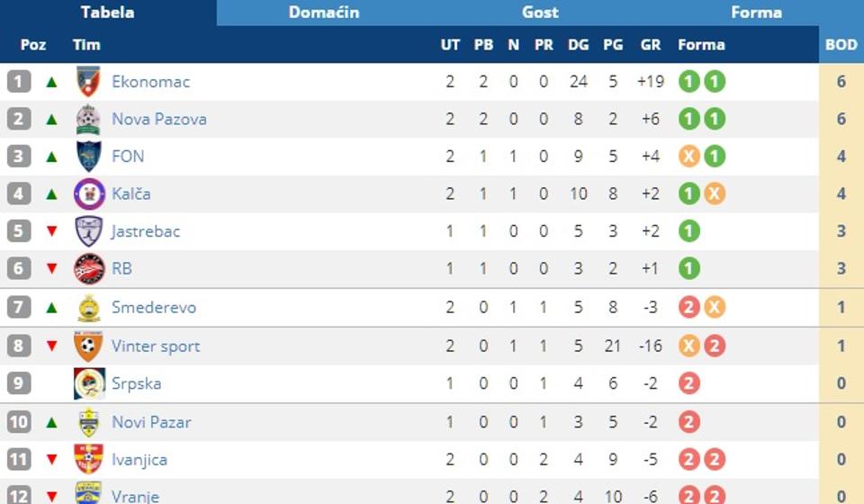Click Kalča's orange X draw form badge
This screenshot has width=864, height=504.
(x=715, y=193)
